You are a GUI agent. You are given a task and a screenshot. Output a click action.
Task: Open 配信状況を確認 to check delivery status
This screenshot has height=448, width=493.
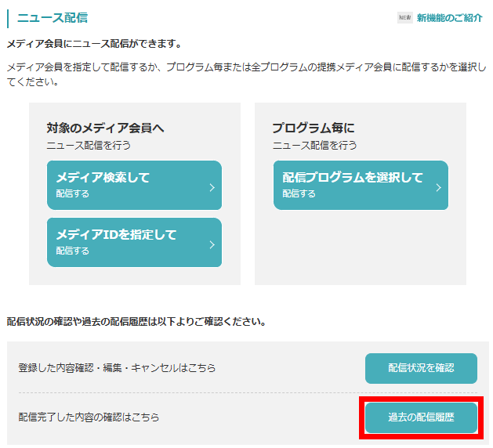point(421,368)
